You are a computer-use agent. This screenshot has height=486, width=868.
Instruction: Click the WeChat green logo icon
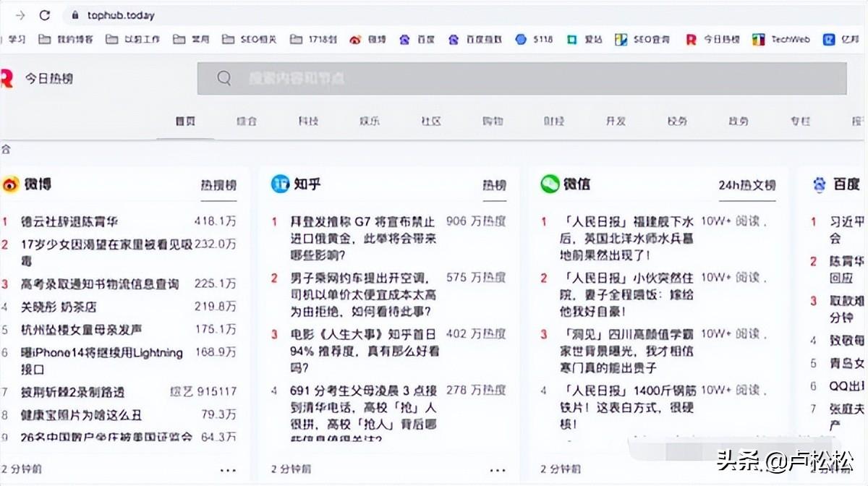pos(550,184)
